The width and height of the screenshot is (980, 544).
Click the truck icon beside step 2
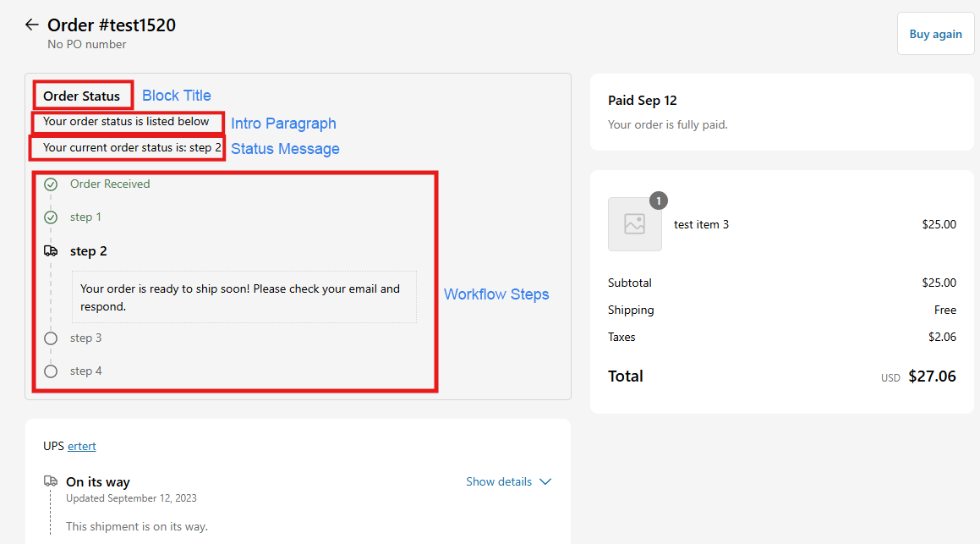(x=51, y=251)
